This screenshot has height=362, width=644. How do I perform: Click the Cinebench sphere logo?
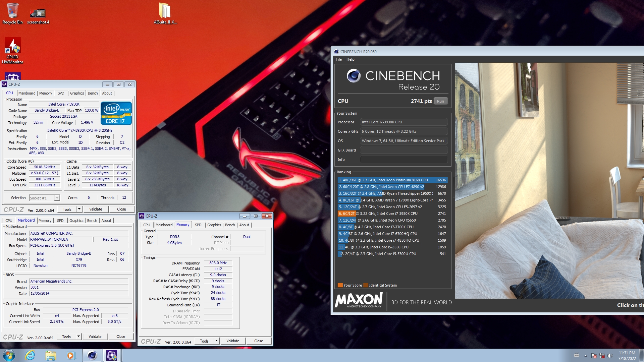click(x=354, y=76)
